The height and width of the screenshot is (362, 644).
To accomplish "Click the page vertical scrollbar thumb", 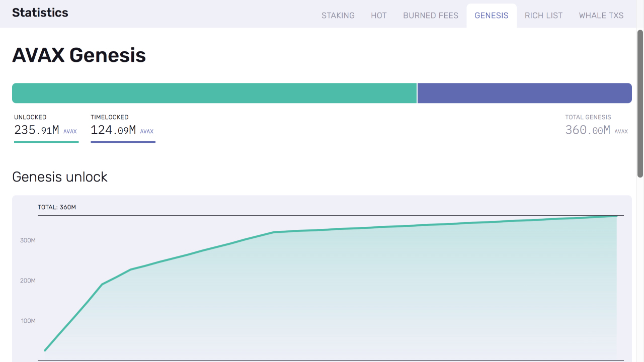I will [640, 104].
